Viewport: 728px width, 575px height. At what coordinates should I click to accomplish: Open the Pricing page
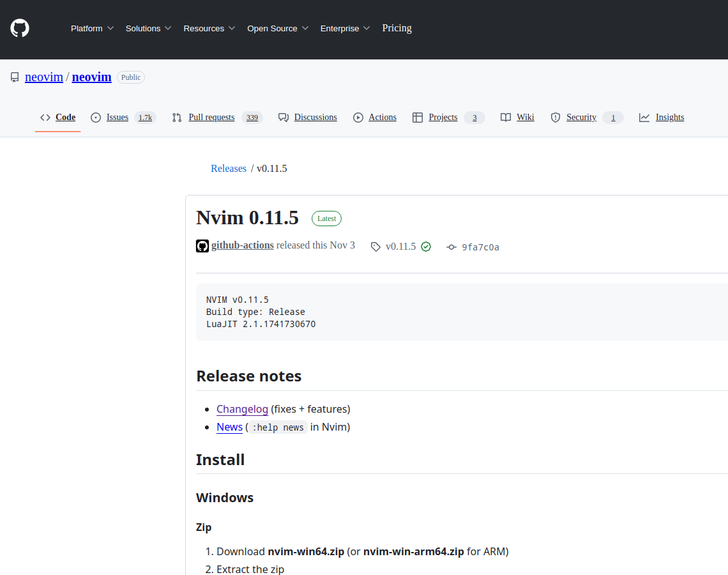tap(397, 28)
